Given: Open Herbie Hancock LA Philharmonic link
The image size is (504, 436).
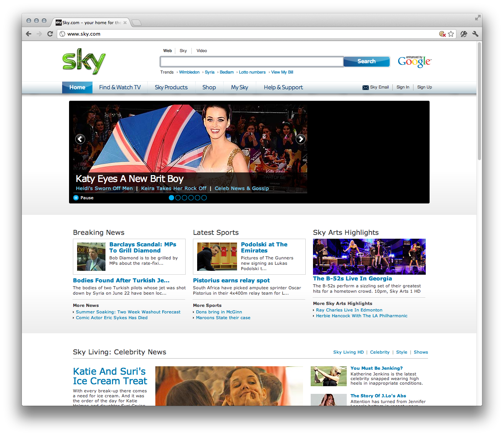Looking at the screenshot, I should click(x=362, y=316).
